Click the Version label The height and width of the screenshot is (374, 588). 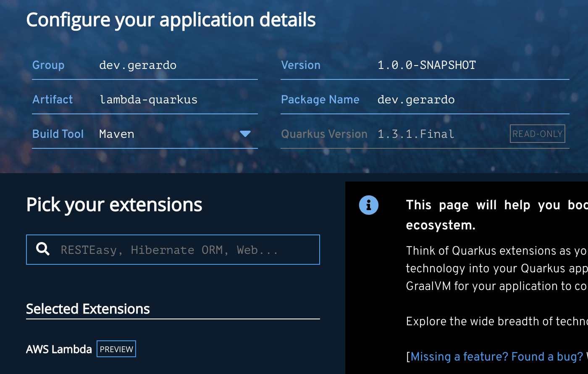(x=301, y=65)
